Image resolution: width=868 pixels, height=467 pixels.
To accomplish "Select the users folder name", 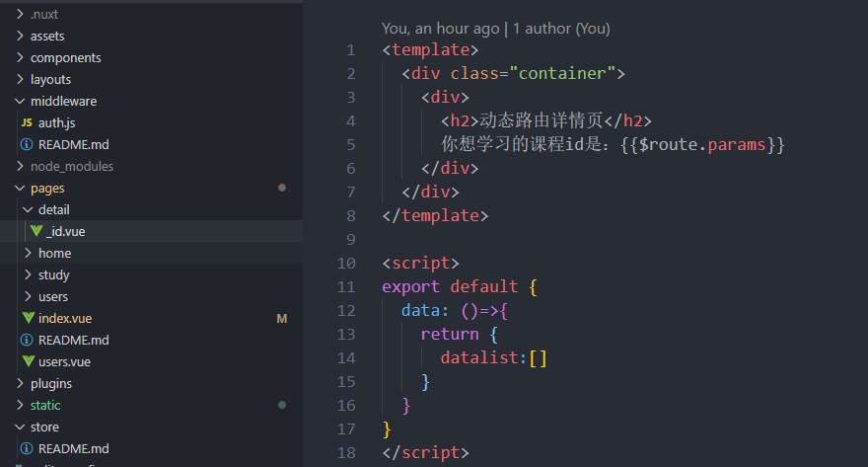I will point(53,297).
